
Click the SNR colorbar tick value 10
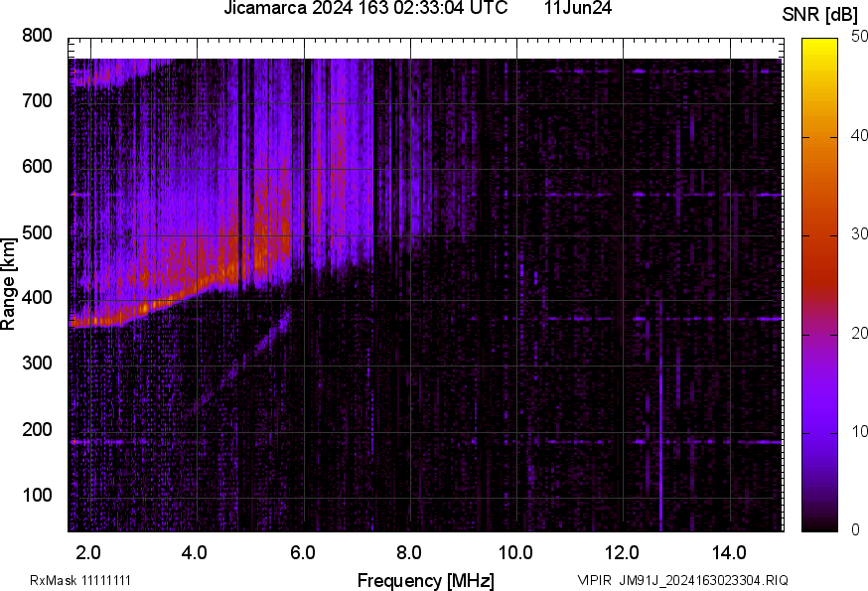(859, 431)
